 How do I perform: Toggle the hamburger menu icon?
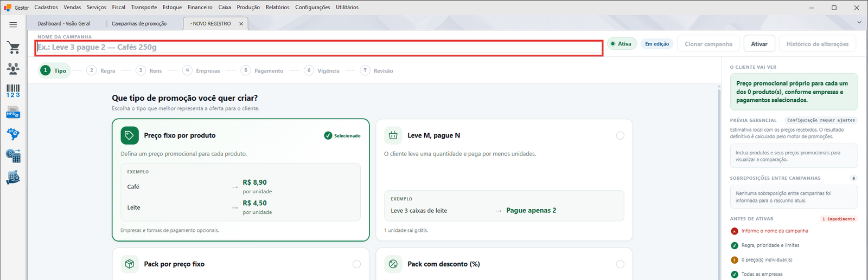(13, 24)
